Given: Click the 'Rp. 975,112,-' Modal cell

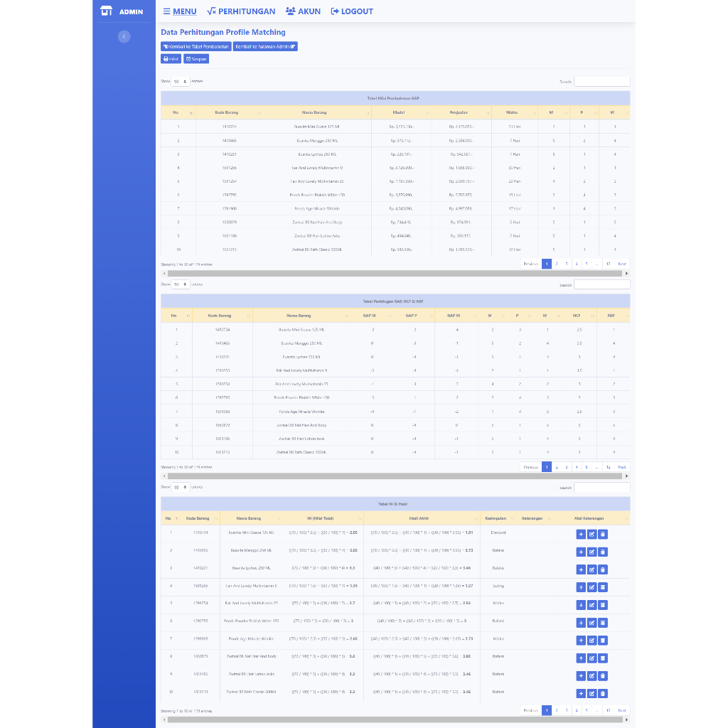Looking at the screenshot, I should pyautogui.click(x=401, y=141).
